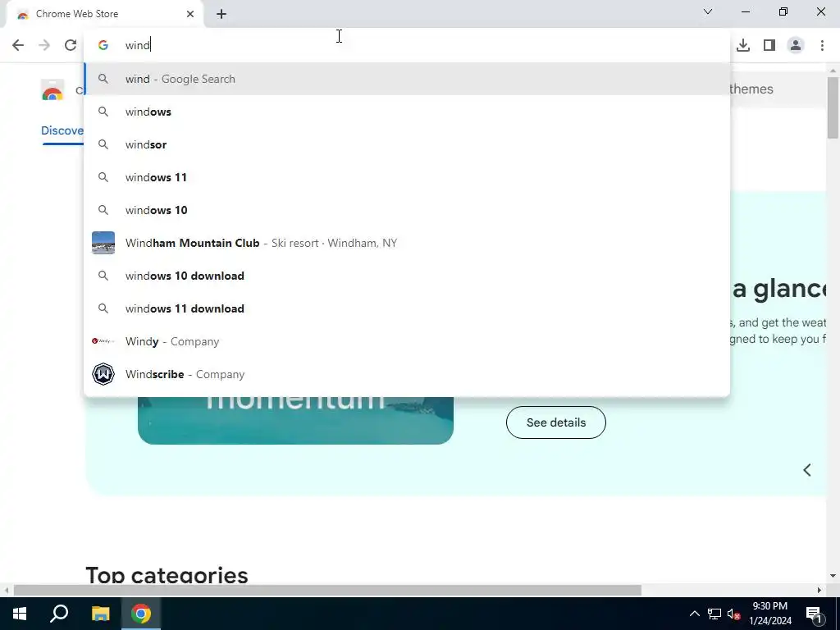Open the Chrome profile avatar
Image resolution: width=840 pixels, height=630 pixels.
click(x=796, y=45)
